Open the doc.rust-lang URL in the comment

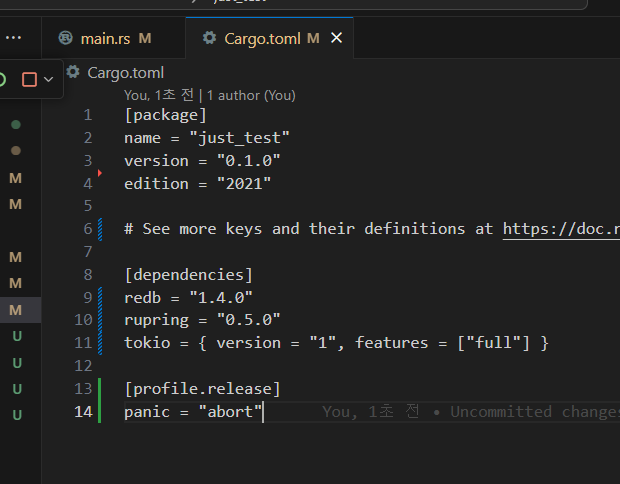pyautogui.click(x=560, y=229)
